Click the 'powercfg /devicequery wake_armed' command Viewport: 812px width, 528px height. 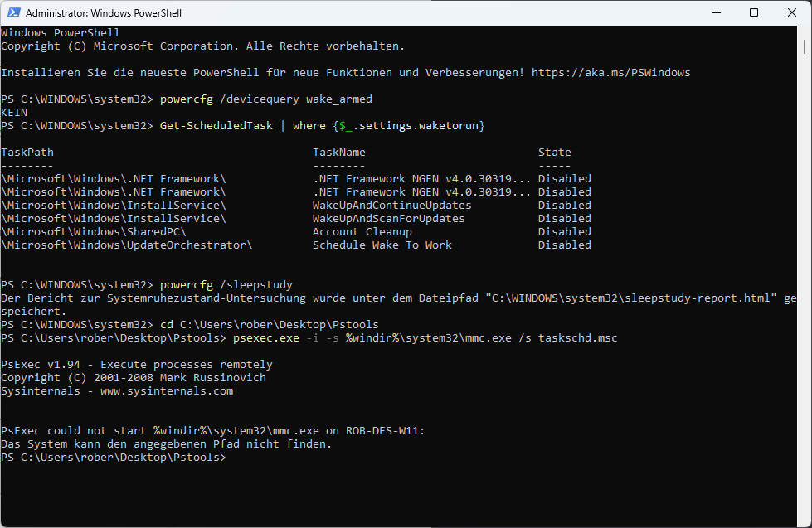265,99
